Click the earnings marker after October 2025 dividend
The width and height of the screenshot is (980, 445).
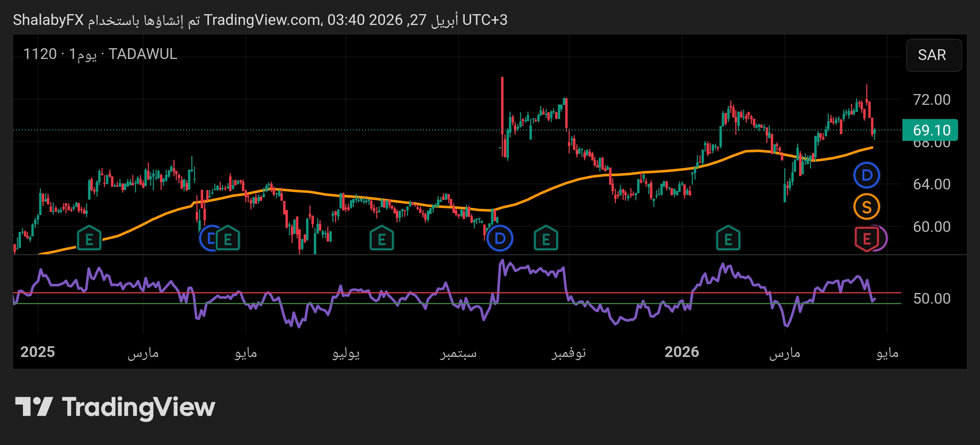[x=546, y=239]
